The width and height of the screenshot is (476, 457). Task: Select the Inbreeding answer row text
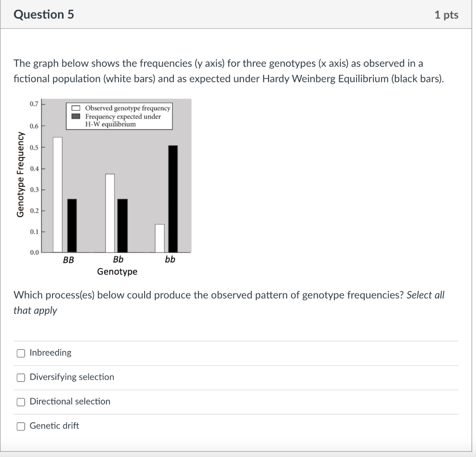tap(50, 353)
